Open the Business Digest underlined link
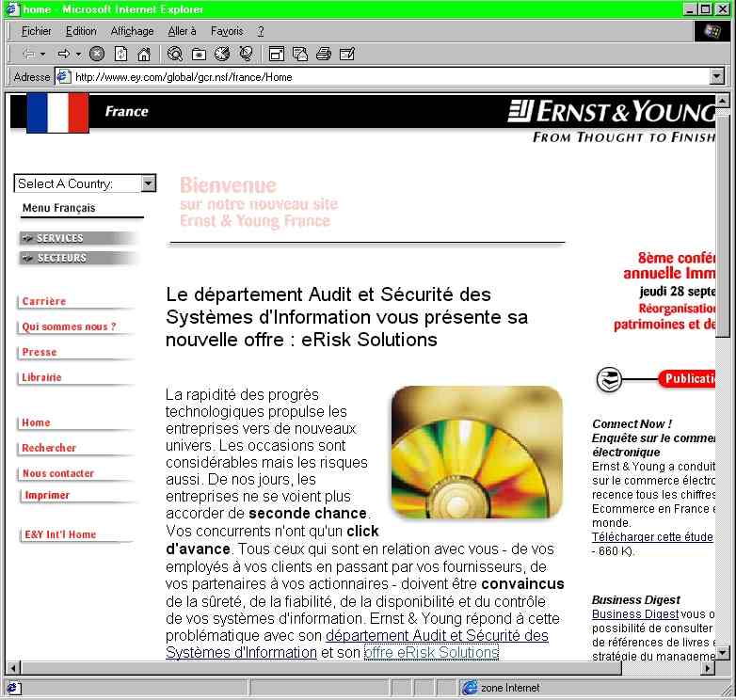 click(x=635, y=614)
